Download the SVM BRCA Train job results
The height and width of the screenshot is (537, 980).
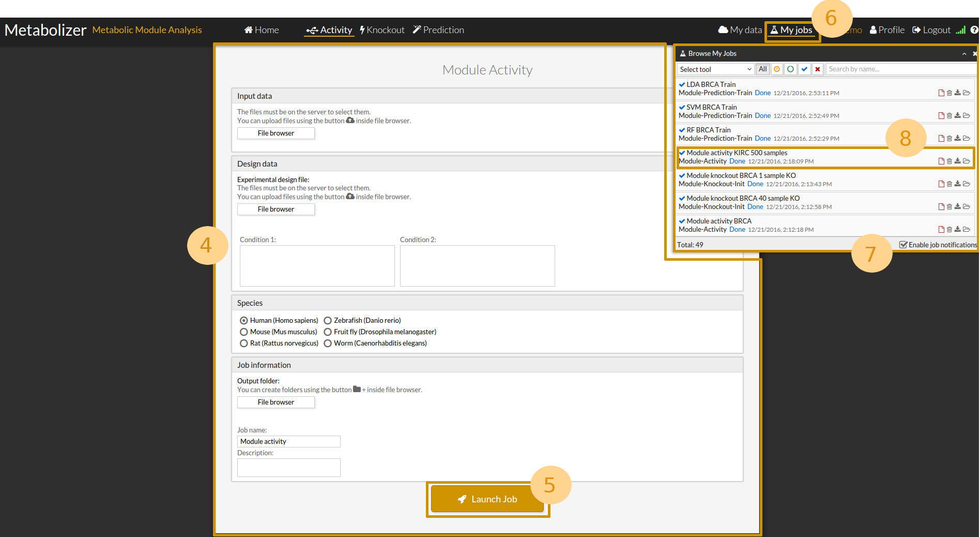[958, 116]
